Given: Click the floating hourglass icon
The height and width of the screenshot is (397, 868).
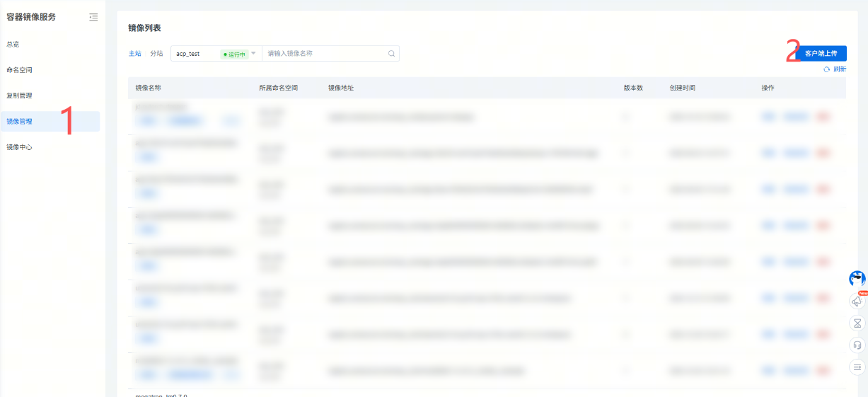Looking at the screenshot, I should (x=857, y=323).
